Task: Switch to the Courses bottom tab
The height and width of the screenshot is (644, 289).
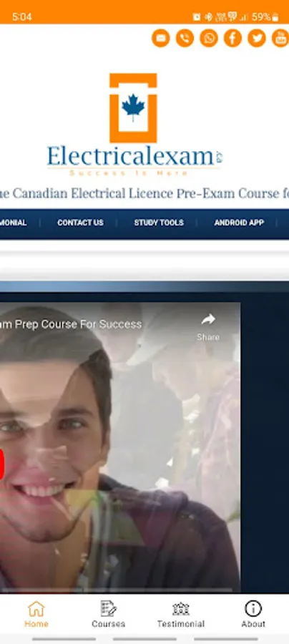Action: (109, 614)
